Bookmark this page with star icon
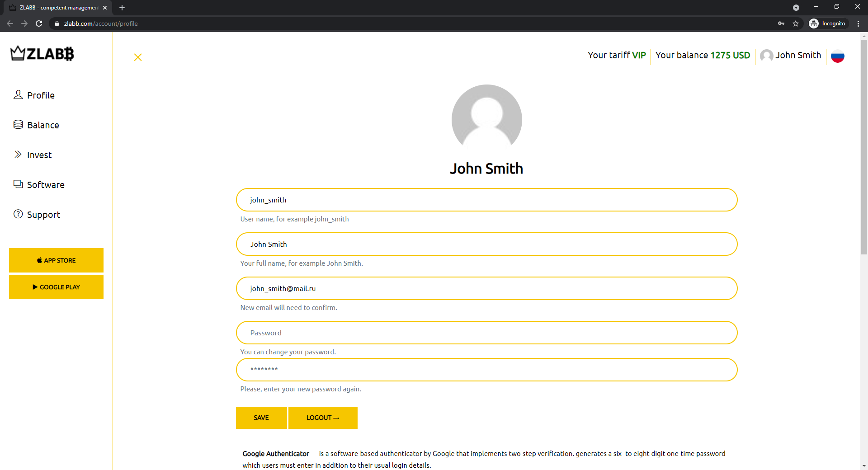The image size is (868, 470). tap(796, 23)
